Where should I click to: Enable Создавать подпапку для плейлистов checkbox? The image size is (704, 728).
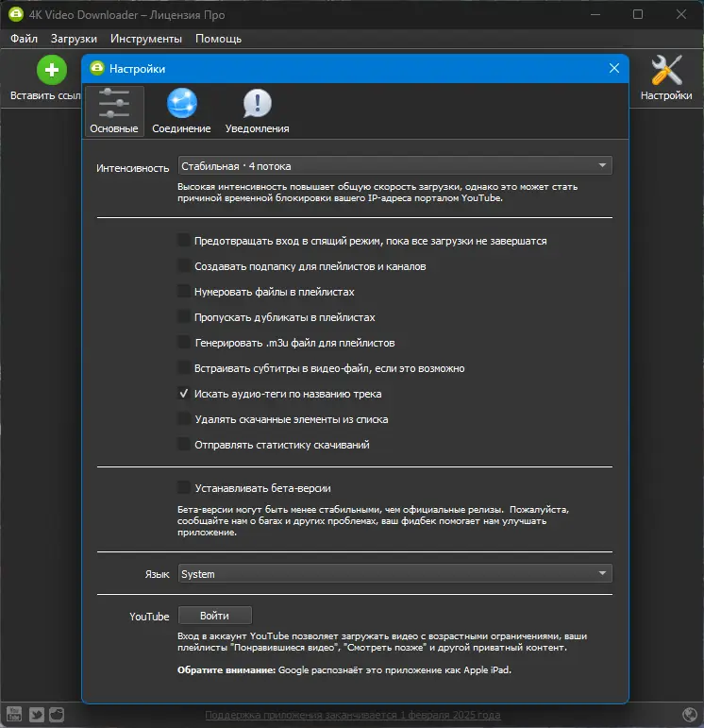point(184,266)
